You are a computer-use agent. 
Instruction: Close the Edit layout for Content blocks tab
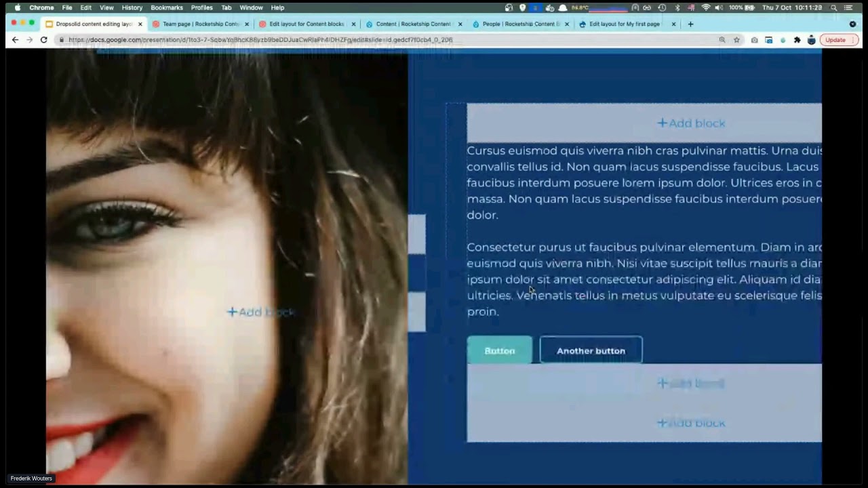point(353,24)
